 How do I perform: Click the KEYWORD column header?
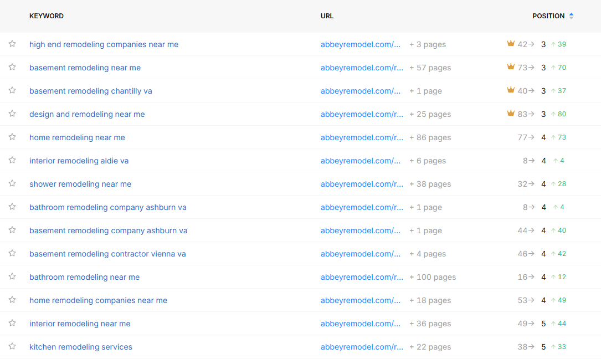[x=47, y=16]
